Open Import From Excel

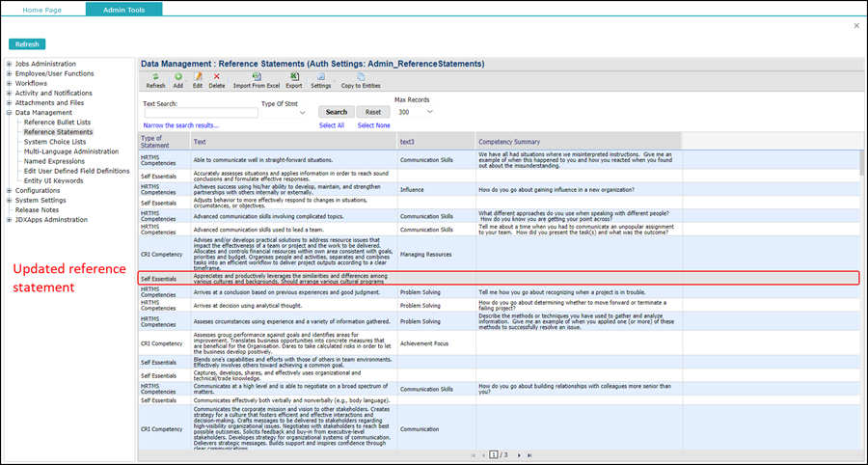[x=256, y=76]
